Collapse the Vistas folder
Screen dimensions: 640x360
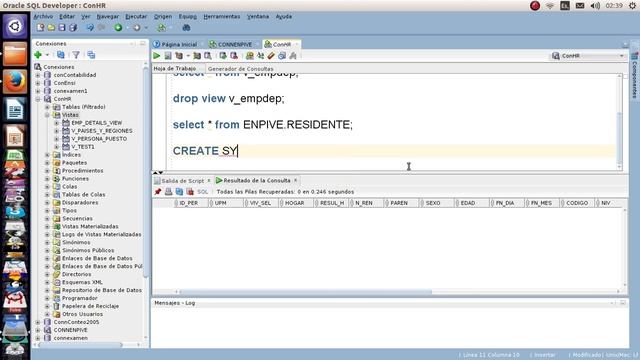coord(47,115)
